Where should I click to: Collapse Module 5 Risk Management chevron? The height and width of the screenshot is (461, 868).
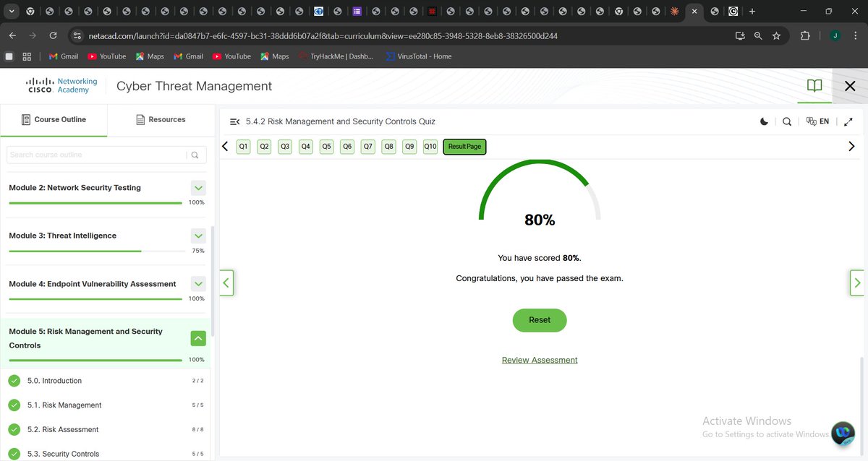198,338
